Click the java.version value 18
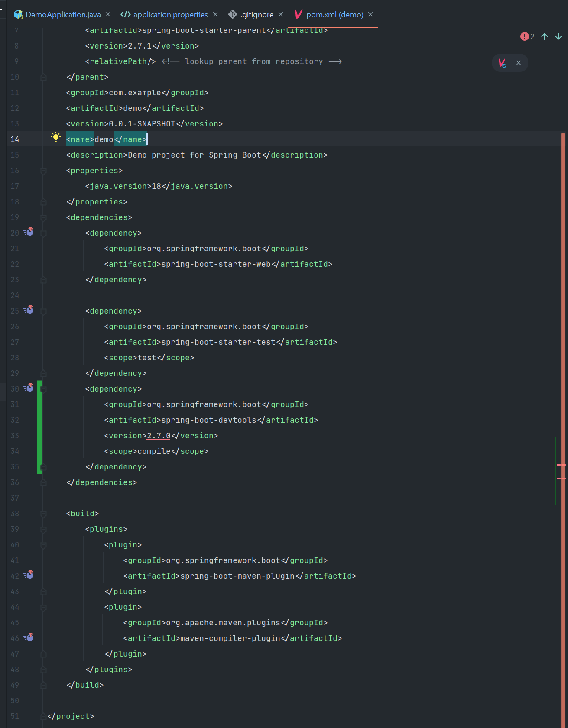 156,186
